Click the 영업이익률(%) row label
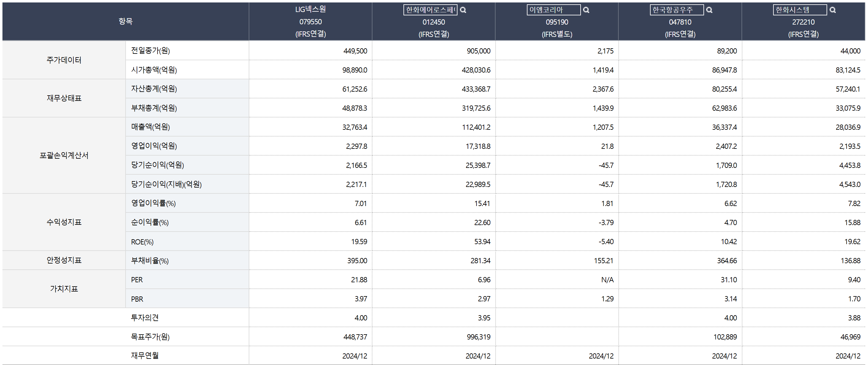 tap(153, 203)
